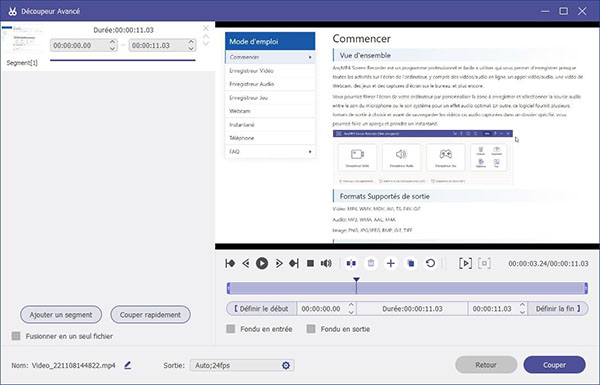Play the video preview
600x385 pixels.
(262, 263)
